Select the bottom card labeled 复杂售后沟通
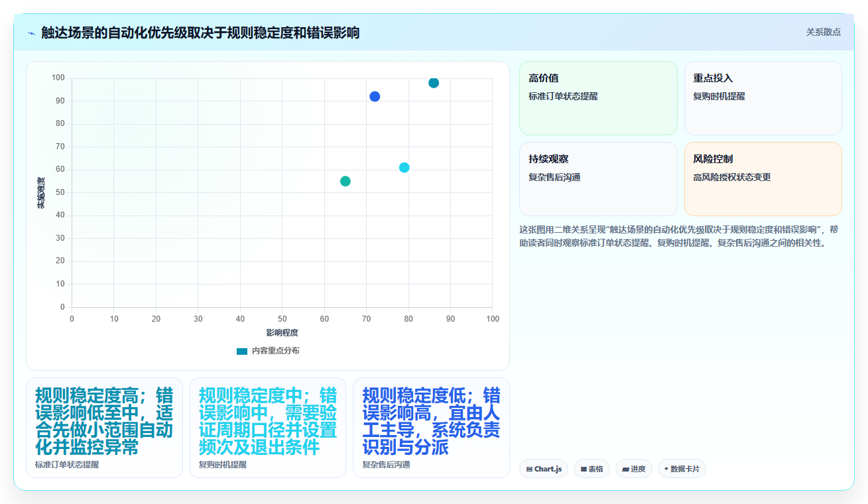 coord(431,428)
